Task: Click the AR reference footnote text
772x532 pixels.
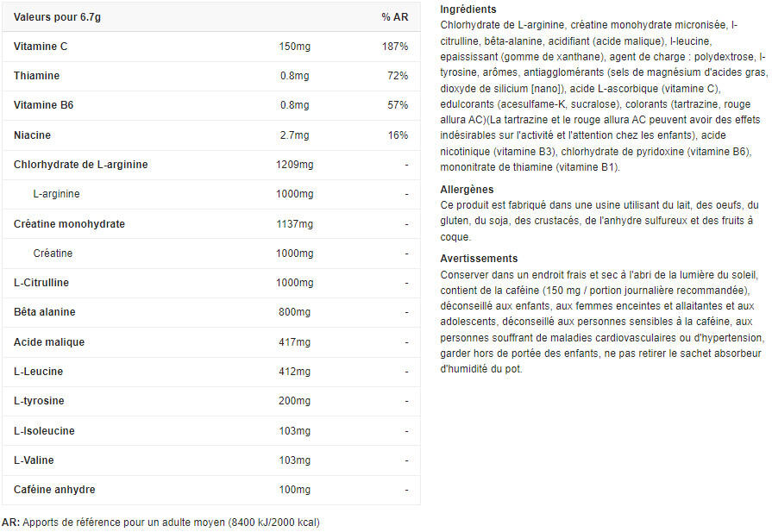Action: click(x=160, y=522)
